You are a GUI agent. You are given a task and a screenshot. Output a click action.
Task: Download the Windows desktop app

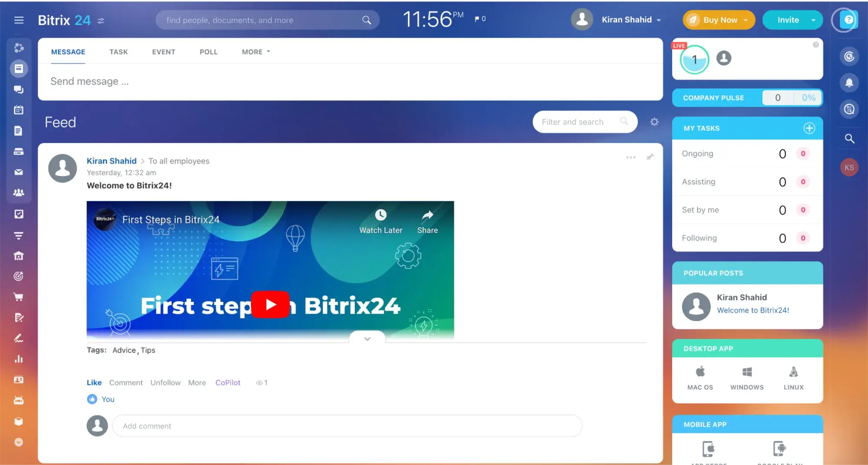click(x=747, y=379)
